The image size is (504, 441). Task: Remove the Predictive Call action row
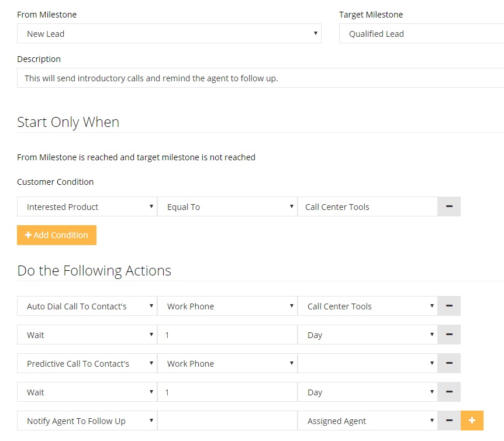[x=449, y=363]
